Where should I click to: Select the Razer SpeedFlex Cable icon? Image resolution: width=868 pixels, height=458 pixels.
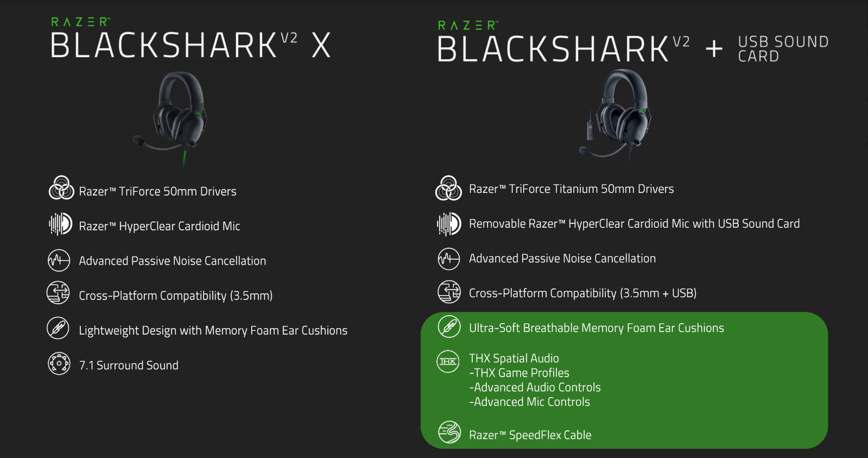(449, 432)
